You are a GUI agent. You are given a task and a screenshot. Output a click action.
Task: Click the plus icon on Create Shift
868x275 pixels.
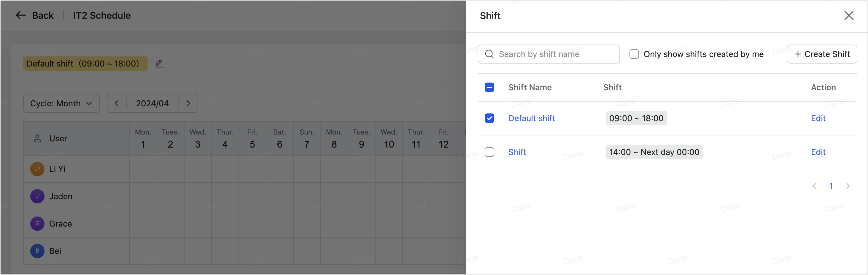point(798,54)
